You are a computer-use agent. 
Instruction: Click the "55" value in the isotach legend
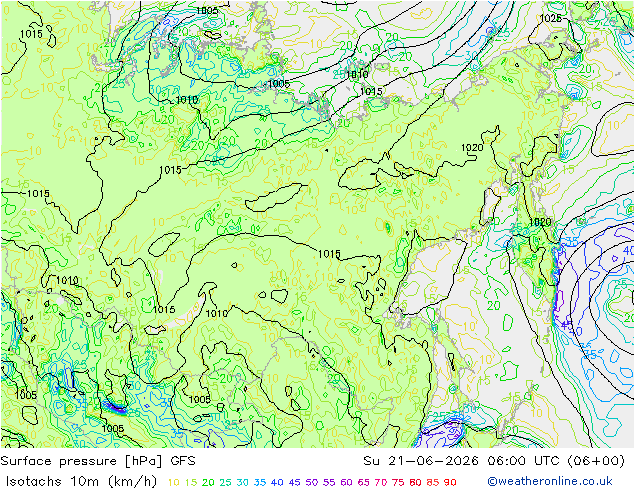click(329, 482)
